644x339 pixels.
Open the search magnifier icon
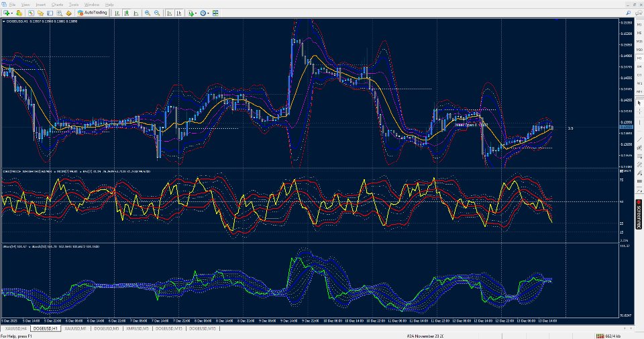[629, 13]
